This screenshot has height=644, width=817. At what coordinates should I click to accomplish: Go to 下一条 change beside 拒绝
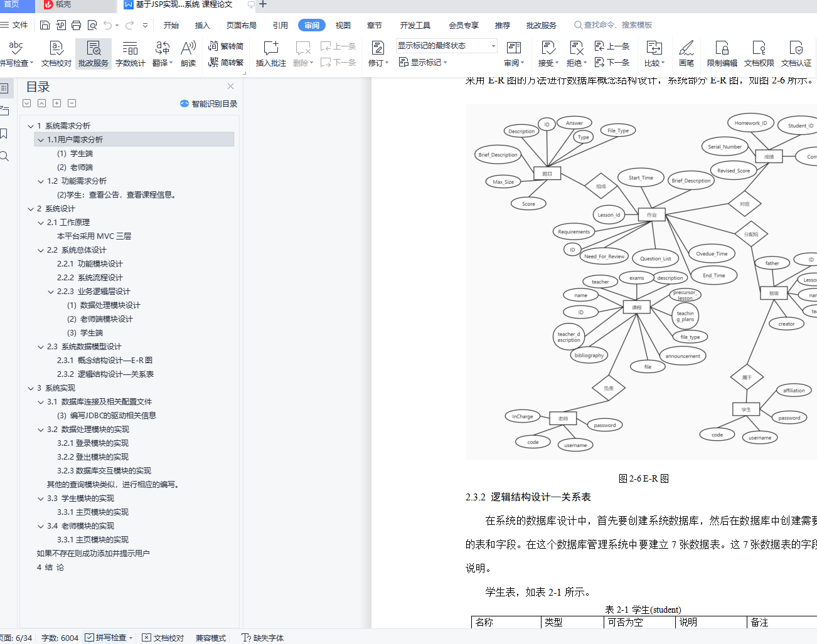(612, 62)
